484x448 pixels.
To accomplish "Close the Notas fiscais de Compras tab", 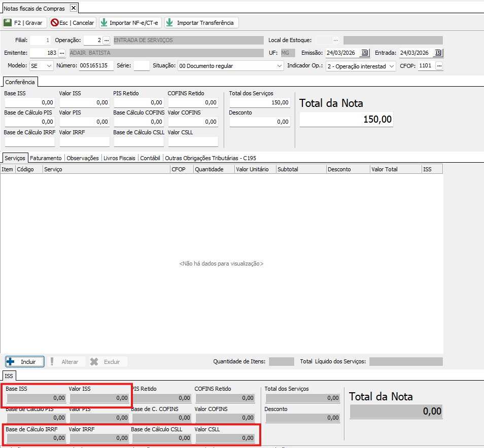I will coord(73,8).
